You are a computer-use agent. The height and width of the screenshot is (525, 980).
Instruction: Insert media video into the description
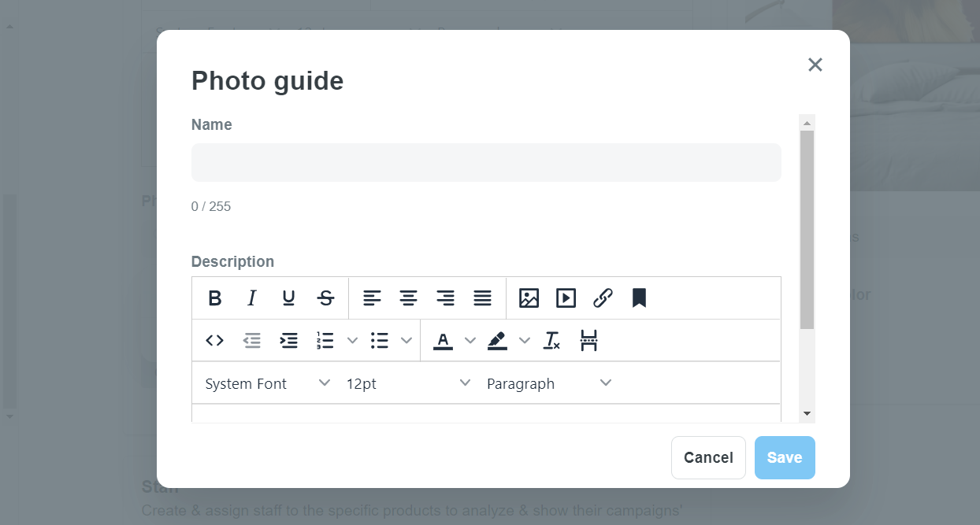(566, 298)
